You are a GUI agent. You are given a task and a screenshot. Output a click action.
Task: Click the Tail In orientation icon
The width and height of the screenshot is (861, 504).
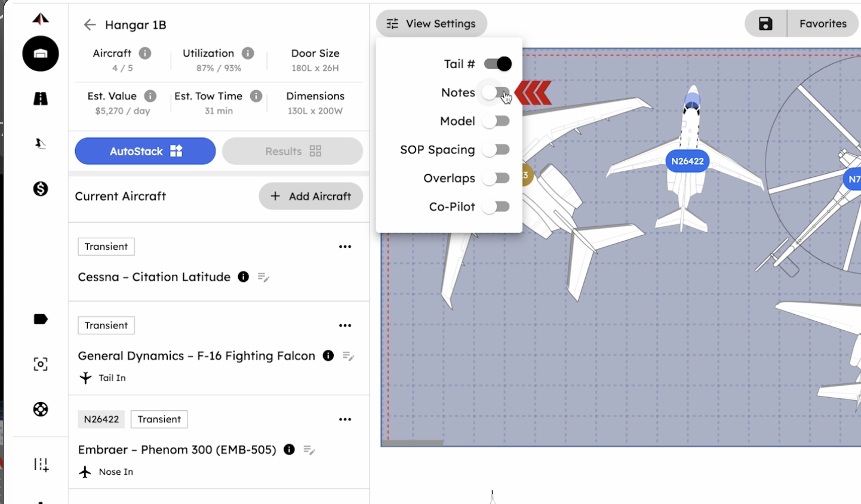(86, 377)
